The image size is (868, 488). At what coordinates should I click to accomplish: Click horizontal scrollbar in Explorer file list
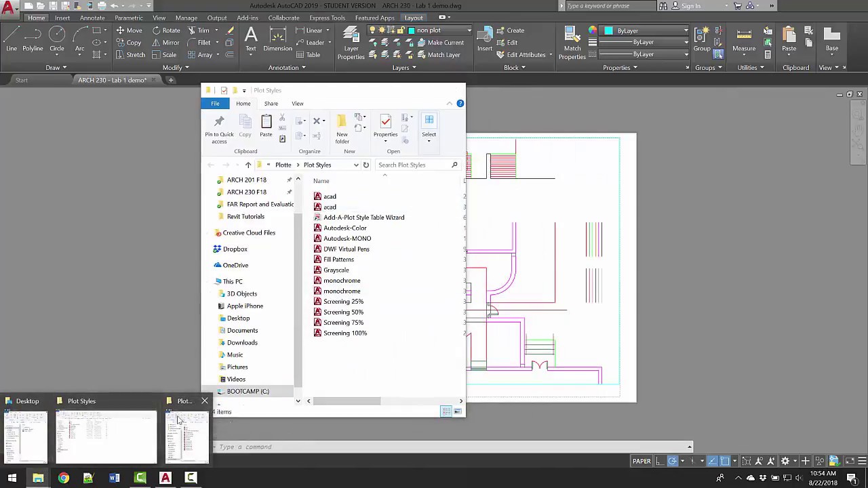(x=347, y=401)
